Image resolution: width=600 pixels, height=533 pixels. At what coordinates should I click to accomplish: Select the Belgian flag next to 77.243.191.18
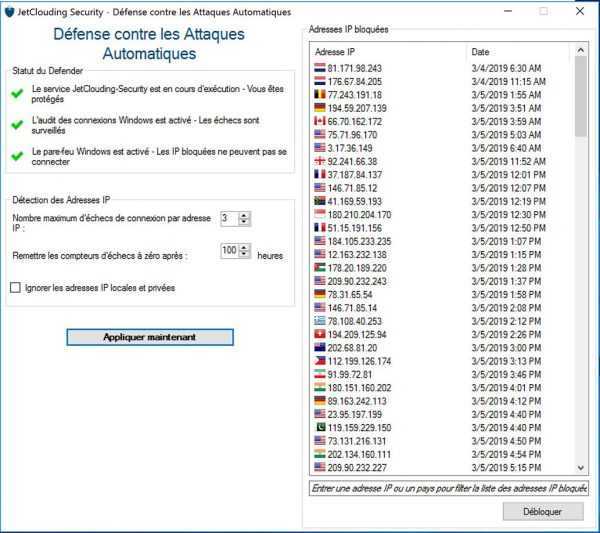pyautogui.click(x=320, y=95)
